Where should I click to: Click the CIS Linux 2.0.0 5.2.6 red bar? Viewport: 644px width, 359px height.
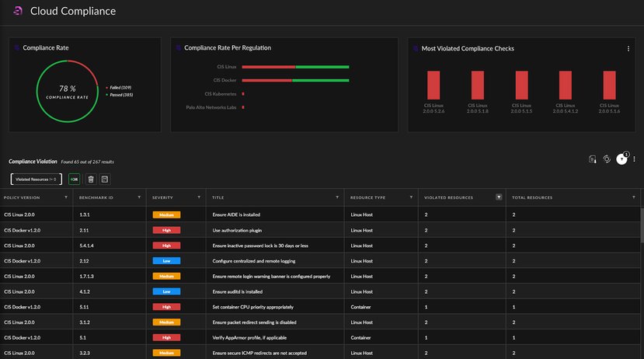coord(433,85)
